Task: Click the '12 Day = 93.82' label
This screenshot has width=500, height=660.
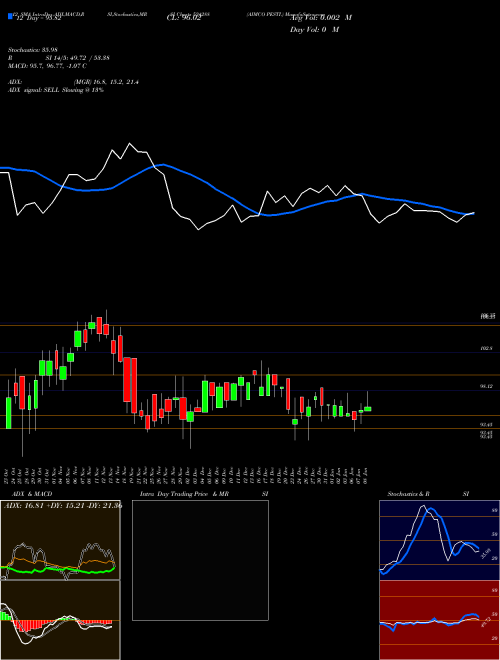Action: tap(39, 18)
